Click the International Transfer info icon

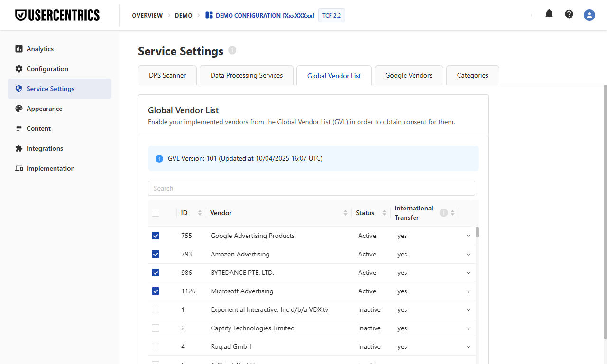coord(444,213)
